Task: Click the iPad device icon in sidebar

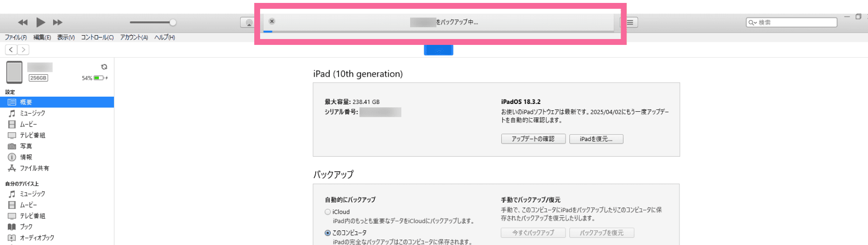Action: click(15, 72)
